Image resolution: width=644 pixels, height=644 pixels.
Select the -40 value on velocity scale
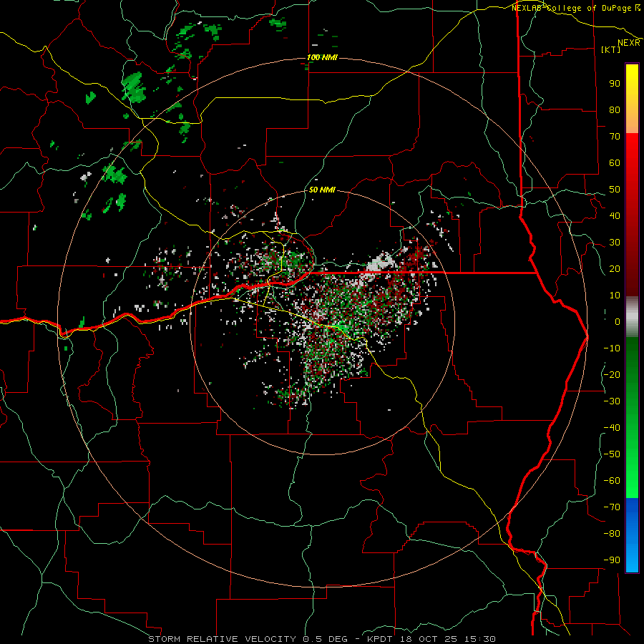(x=612, y=428)
